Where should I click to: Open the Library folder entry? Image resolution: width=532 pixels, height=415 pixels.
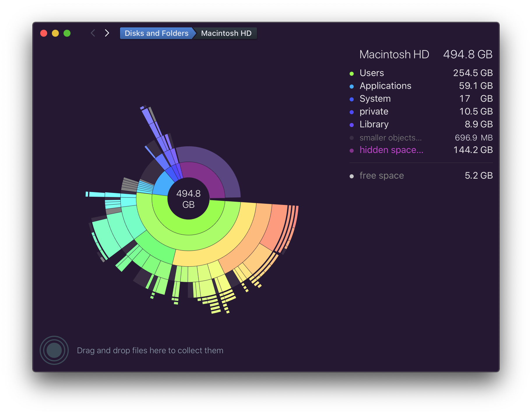tap(421, 124)
